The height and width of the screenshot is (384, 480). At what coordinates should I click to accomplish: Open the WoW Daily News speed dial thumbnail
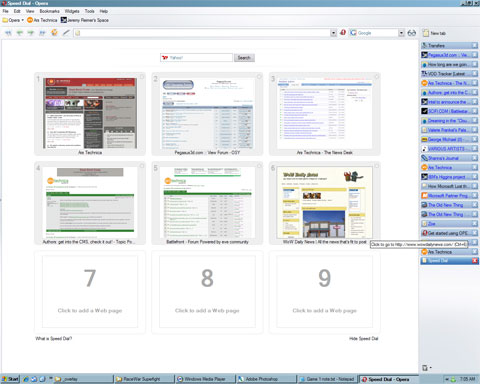pyautogui.click(x=324, y=203)
